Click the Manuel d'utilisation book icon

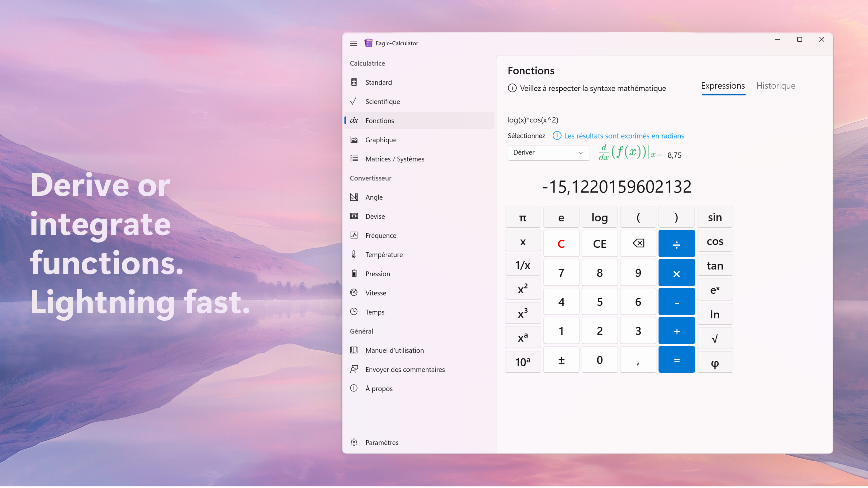pyautogui.click(x=354, y=350)
